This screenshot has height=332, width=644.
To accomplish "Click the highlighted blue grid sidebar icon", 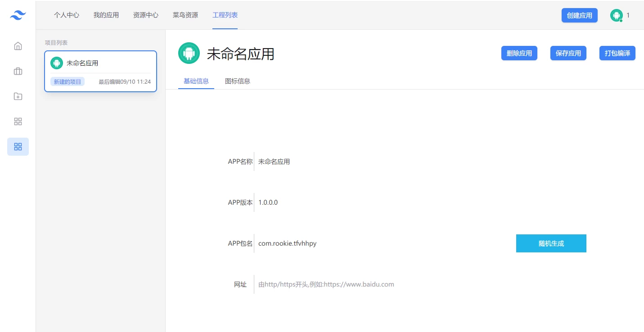I will click(18, 147).
